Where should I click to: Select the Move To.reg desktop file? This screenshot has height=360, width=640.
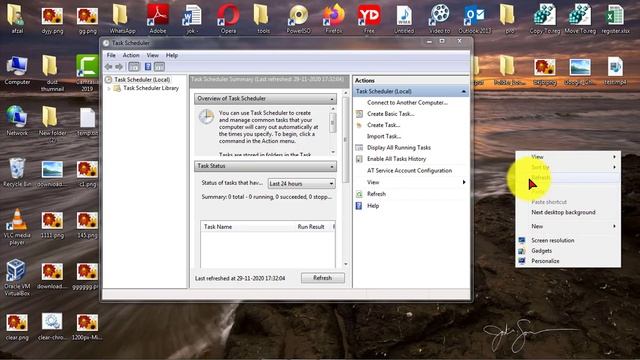[x=580, y=16]
